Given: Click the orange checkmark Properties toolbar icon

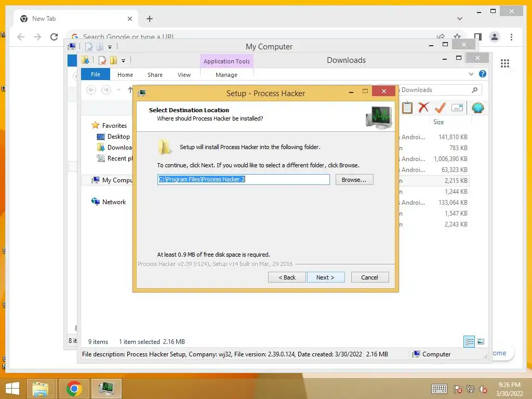Looking at the screenshot, I should click(440, 108).
